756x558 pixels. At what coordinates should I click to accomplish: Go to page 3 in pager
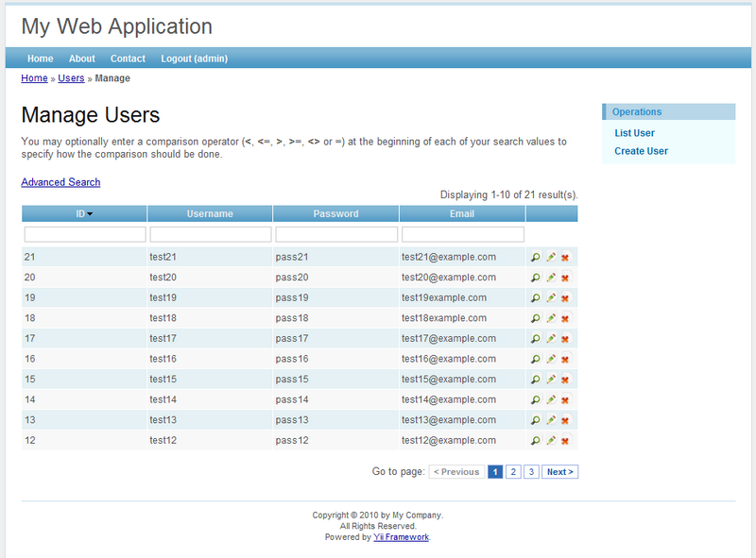pyautogui.click(x=531, y=472)
